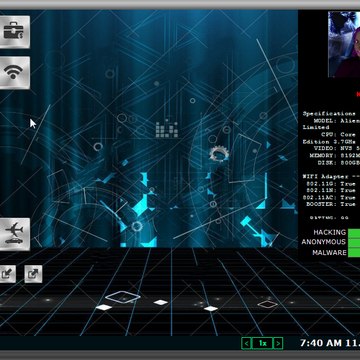Open the toolbox with dollar sign icon
360x360 pixels.
click(14, 32)
